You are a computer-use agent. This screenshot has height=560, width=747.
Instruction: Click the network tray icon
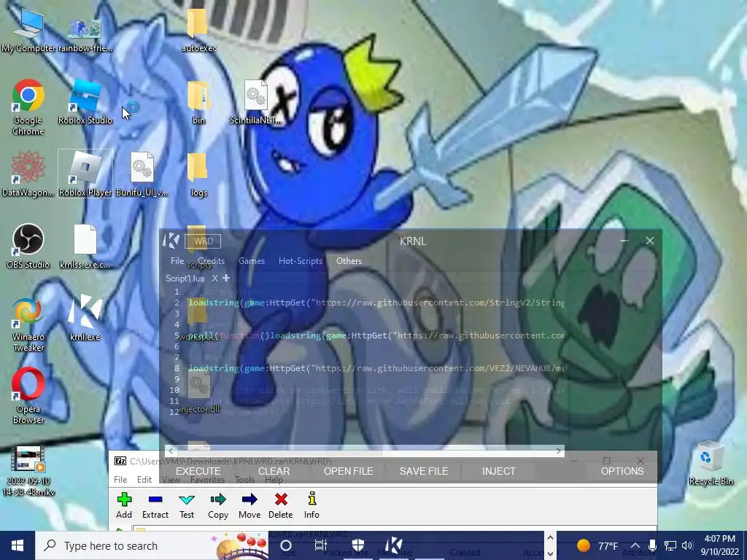(670, 545)
